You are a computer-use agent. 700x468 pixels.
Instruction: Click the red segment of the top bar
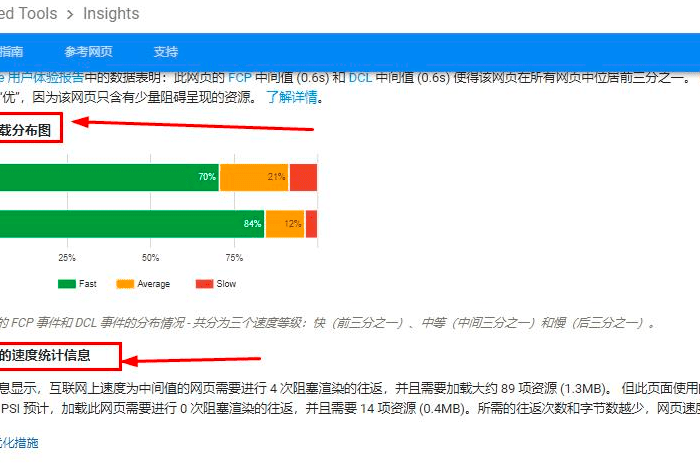pyautogui.click(x=303, y=177)
